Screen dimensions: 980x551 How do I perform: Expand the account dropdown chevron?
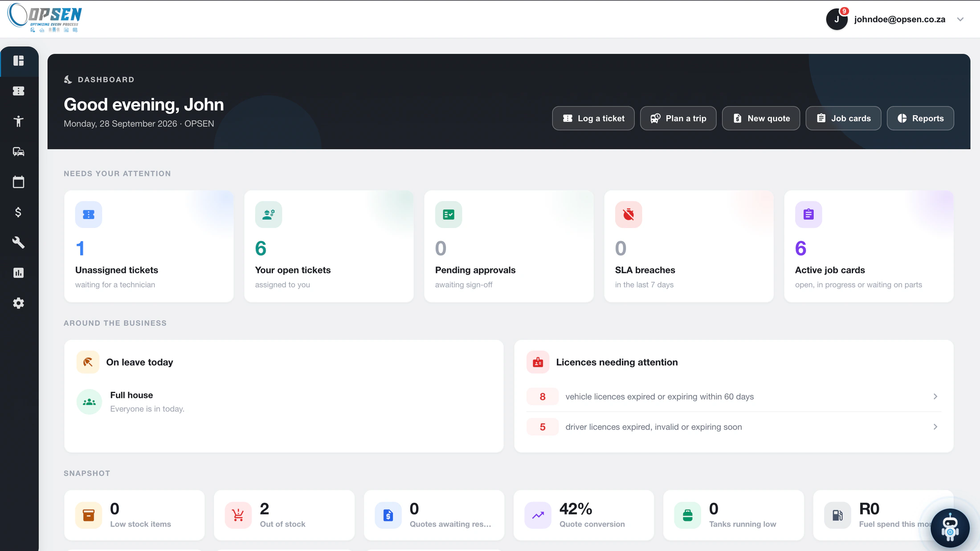[960, 19]
